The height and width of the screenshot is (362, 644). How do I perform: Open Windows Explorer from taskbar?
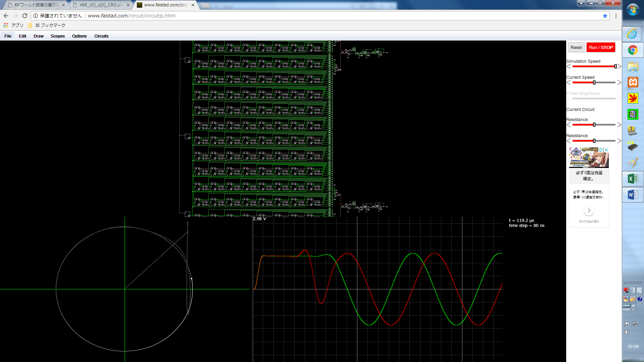click(x=633, y=66)
